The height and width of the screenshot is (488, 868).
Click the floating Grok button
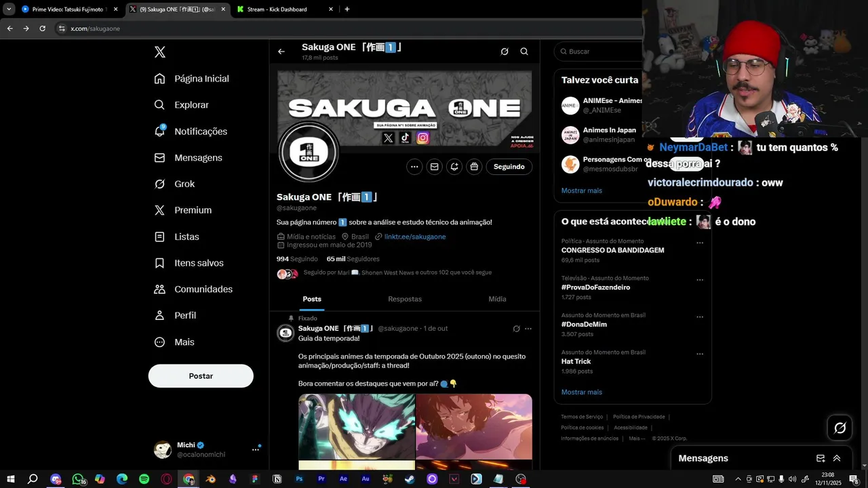pyautogui.click(x=840, y=428)
